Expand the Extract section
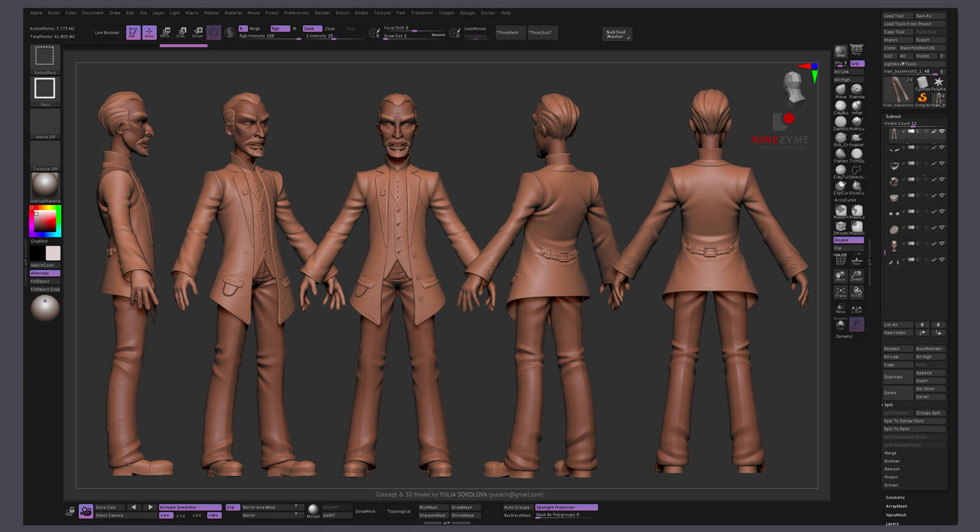980x532 pixels. [x=891, y=485]
